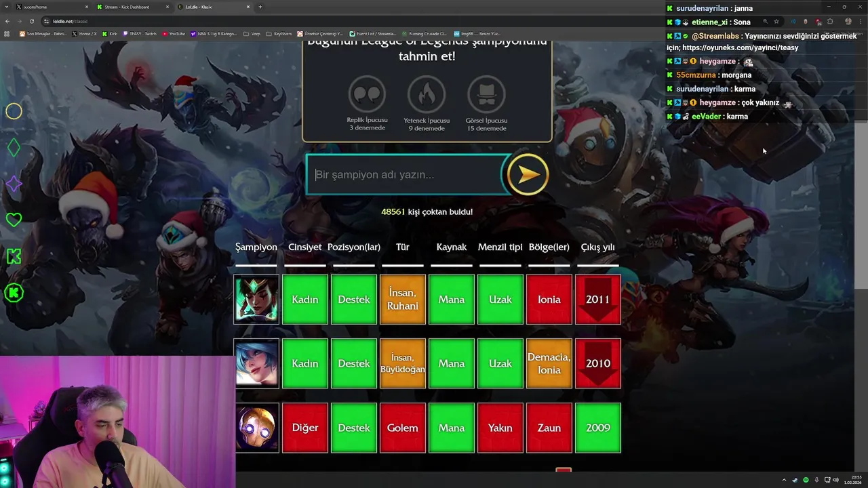868x488 pixels.
Task: Click the orange Demacia, Ionia cell
Action: click(549, 363)
